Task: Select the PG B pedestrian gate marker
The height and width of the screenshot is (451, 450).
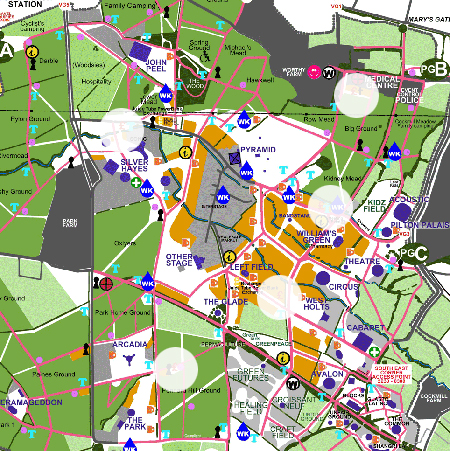Action: pos(434,69)
